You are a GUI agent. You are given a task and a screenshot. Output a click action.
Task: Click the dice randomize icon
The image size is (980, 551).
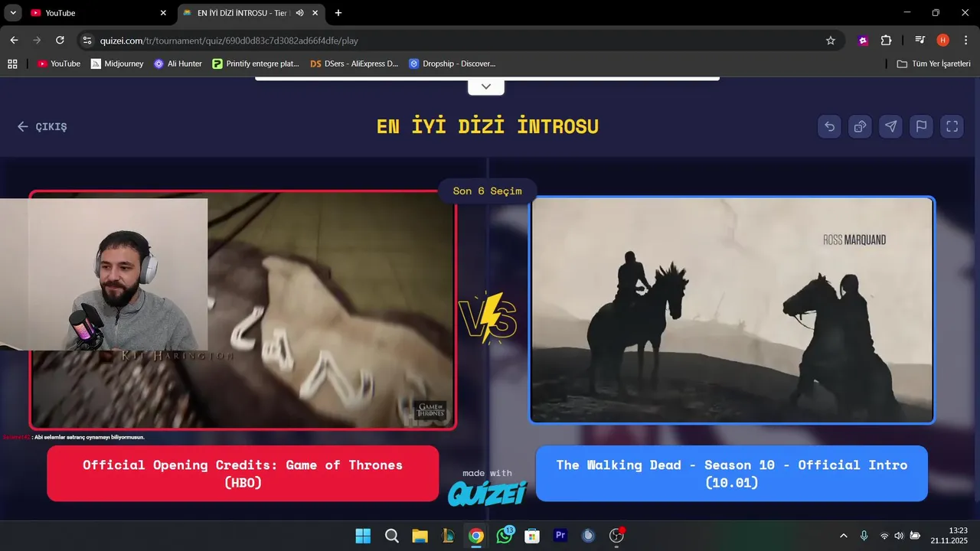(x=860, y=127)
